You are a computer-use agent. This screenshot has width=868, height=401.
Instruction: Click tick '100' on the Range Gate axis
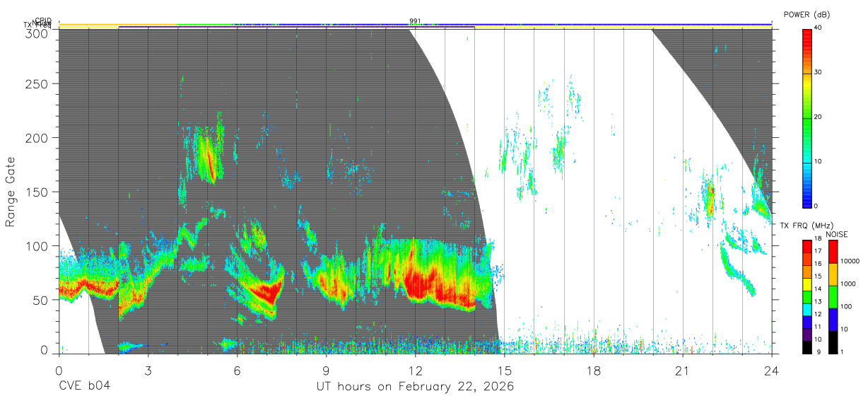(x=37, y=246)
